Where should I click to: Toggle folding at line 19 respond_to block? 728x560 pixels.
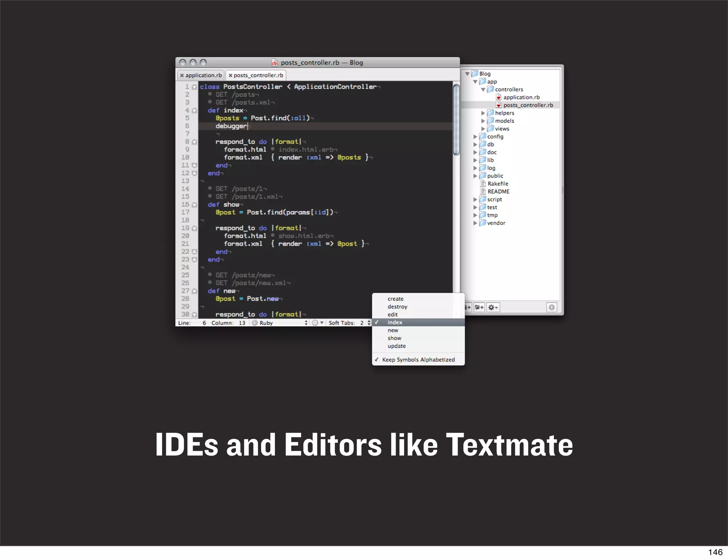pyautogui.click(x=194, y=228)
